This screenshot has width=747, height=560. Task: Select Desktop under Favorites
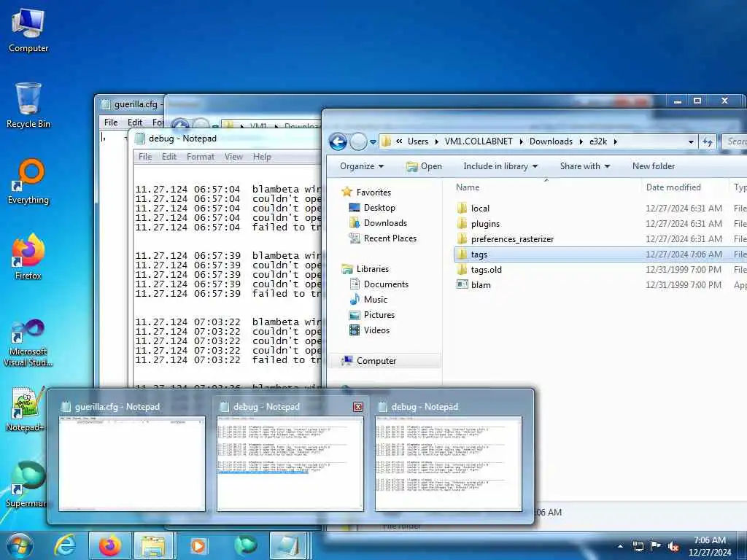point(379,208)
